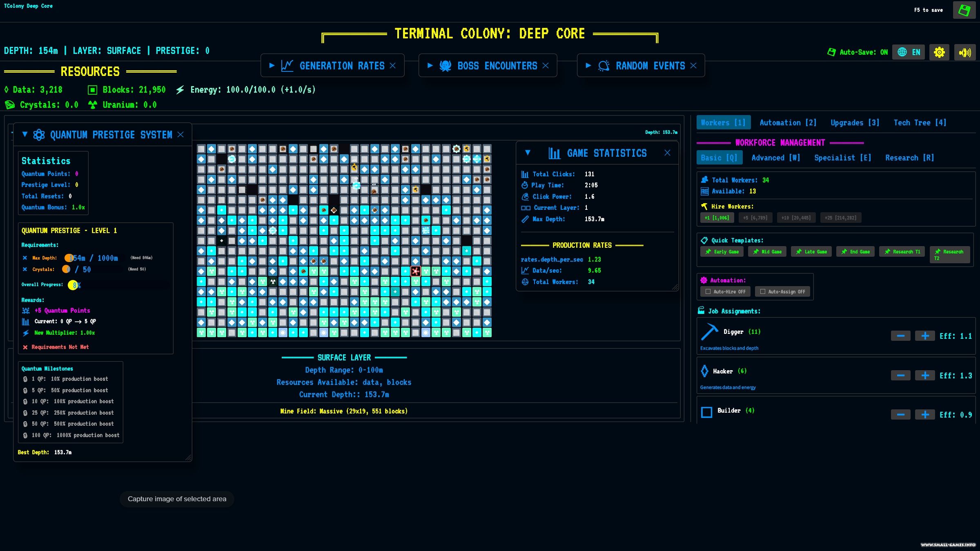Enable the Auto-Hire checkbox

click(x=708, y=291)
